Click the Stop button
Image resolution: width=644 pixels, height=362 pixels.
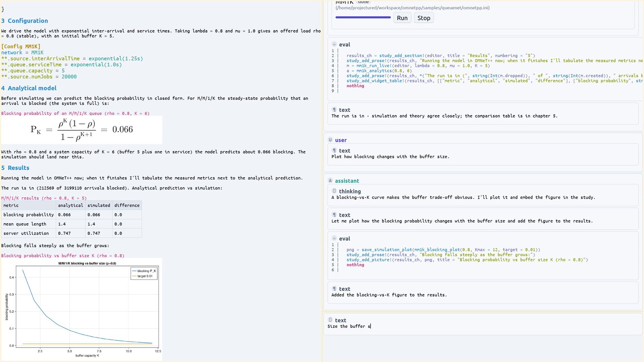coord(424,18)
